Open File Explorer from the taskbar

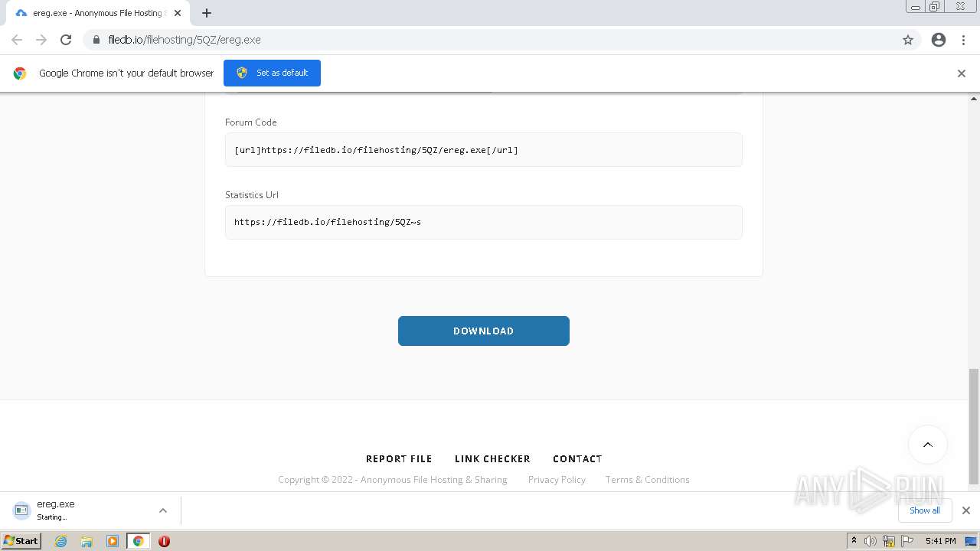pyautogui.click(x=87, y=541)
